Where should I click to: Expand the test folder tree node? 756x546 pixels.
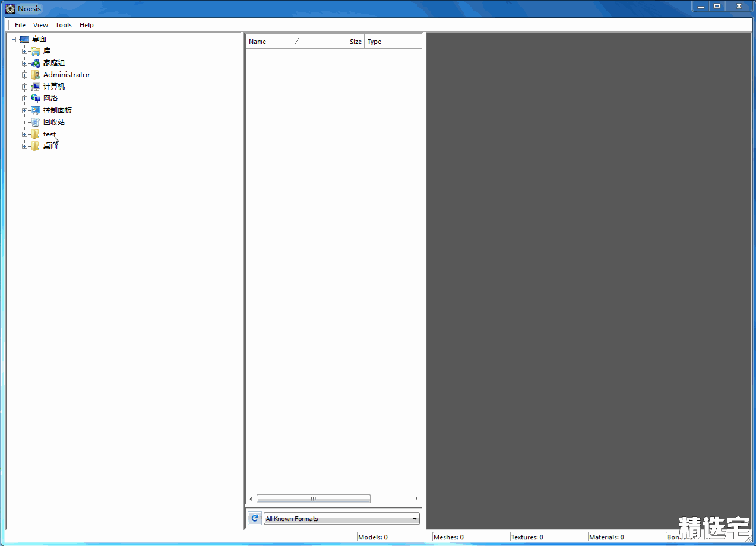[24, 134]
